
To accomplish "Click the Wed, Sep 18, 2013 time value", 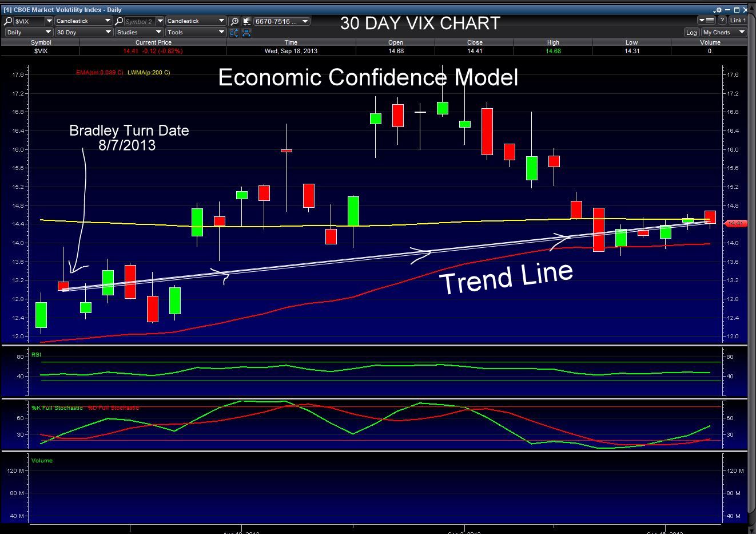I will pos(291,51).
